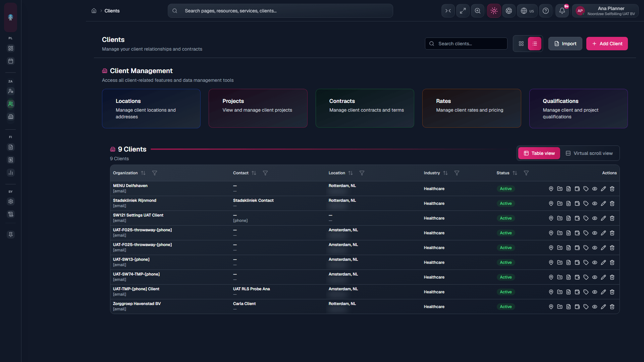Focus the Search clients field

click(x=466, y=44)
